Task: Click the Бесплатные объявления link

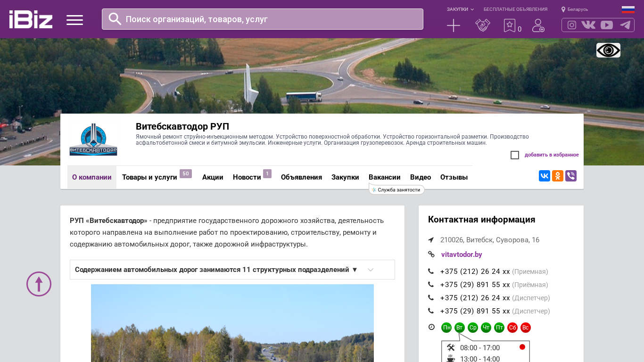Action: click(515, 9)
